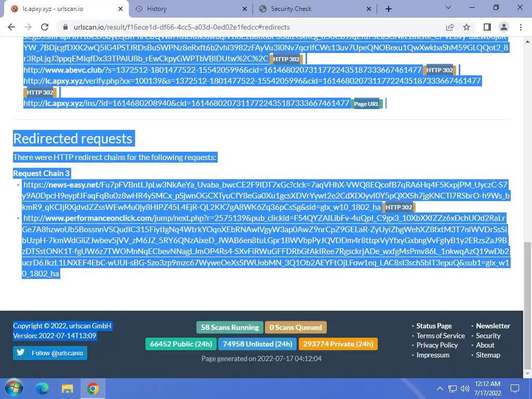
Task: Open the www.abevc.club redirect link
Action: pyautogui.click(x=222, y=70)
